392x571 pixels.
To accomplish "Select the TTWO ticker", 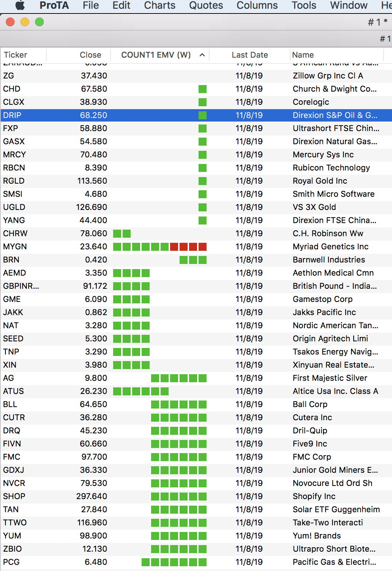I will tap(15, 523).
